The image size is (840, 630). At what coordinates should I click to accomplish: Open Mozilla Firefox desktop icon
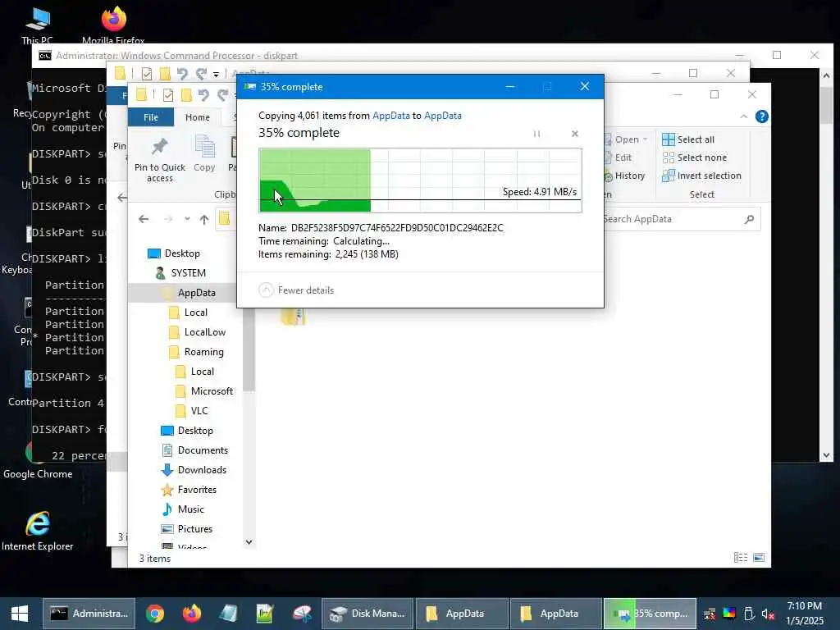point(113,25)
